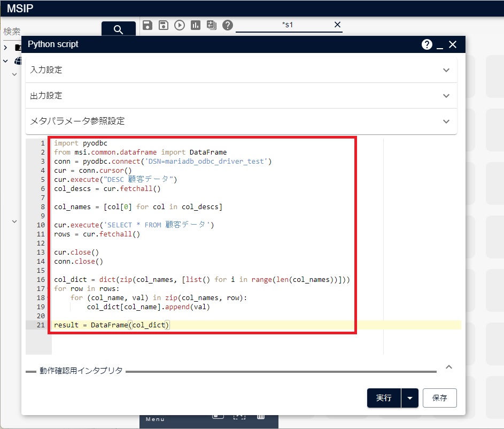Collapse the 動作確認用インタプリタ panel chevron
504x429 pixels.
tap(449, 367)
